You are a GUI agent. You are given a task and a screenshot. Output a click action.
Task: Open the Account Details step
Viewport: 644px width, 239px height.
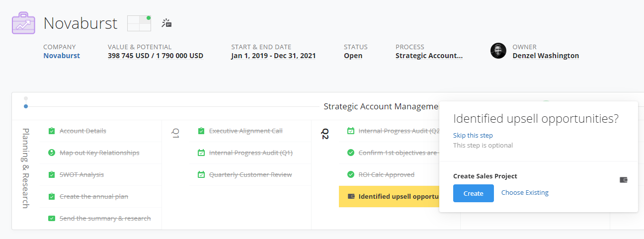coord(83,131)
